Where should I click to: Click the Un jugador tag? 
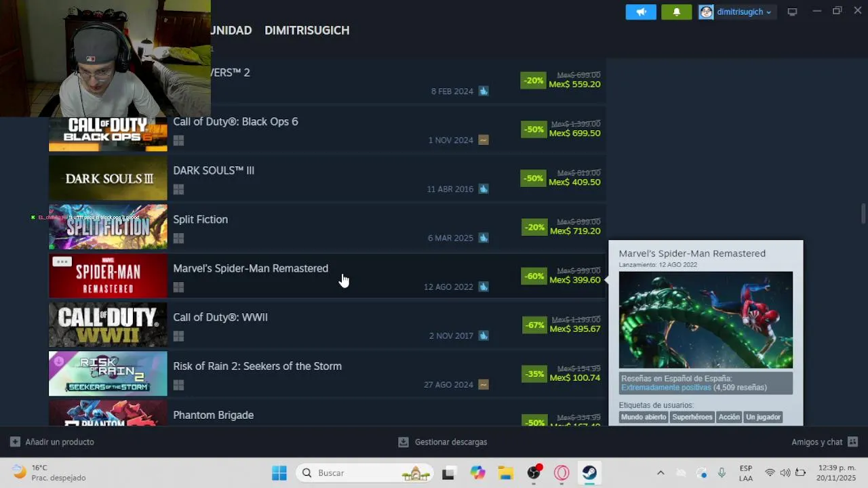(764, 417)
